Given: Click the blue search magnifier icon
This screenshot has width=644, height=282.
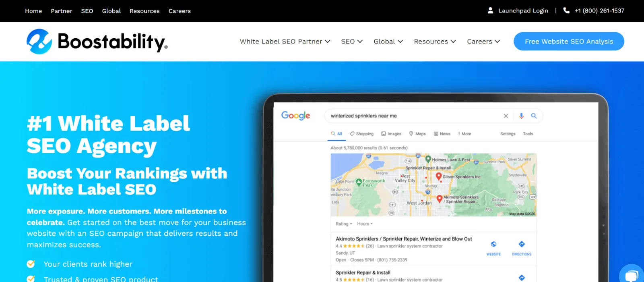Looking at the screenshot, I should point(534,116).
